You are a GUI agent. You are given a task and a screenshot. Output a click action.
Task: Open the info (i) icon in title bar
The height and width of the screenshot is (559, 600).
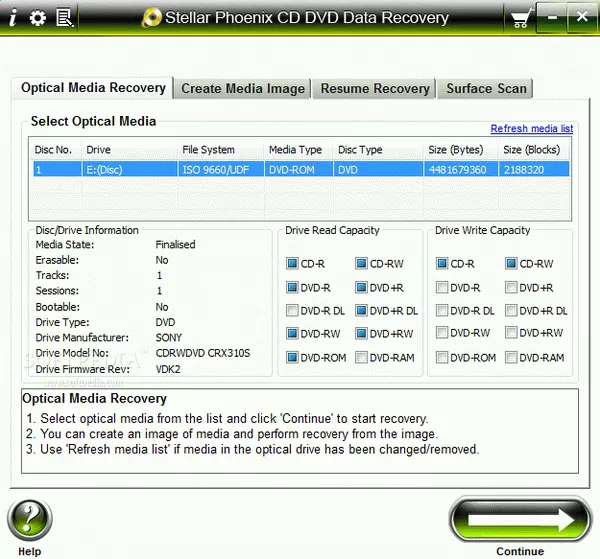[x=13, y=18]
